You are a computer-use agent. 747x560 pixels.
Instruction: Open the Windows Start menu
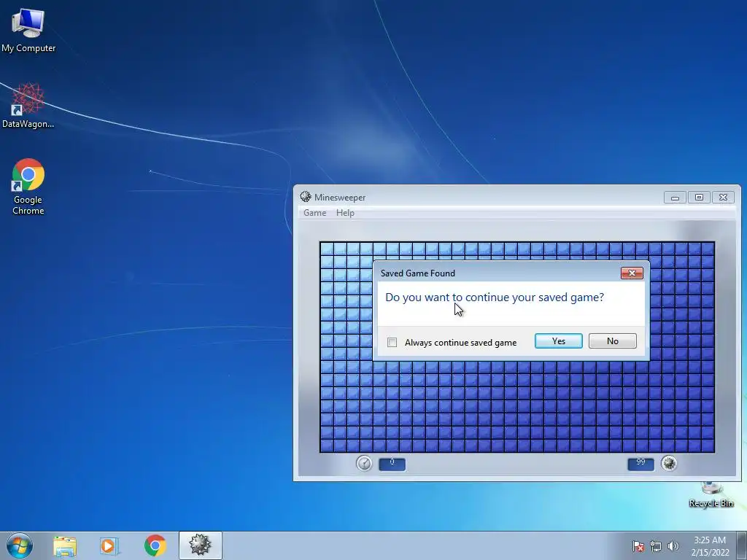[20, 545]
